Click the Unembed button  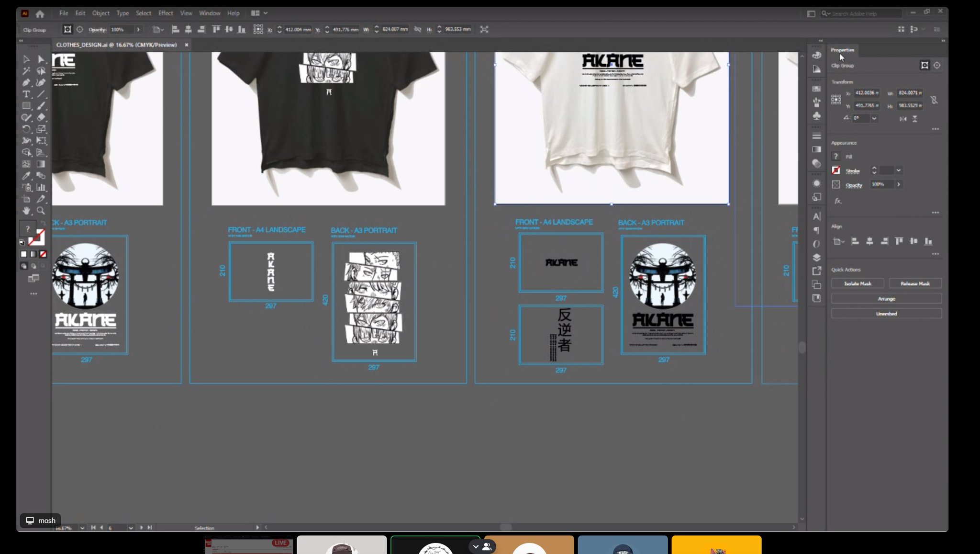(x=886, y=314)
